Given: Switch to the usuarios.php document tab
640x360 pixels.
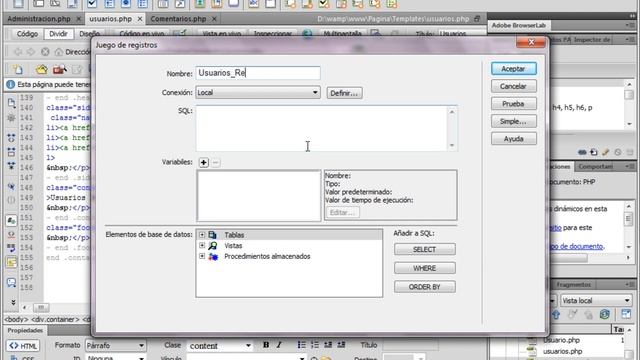Looking at the screenshot, I should [x=110, y=19].
